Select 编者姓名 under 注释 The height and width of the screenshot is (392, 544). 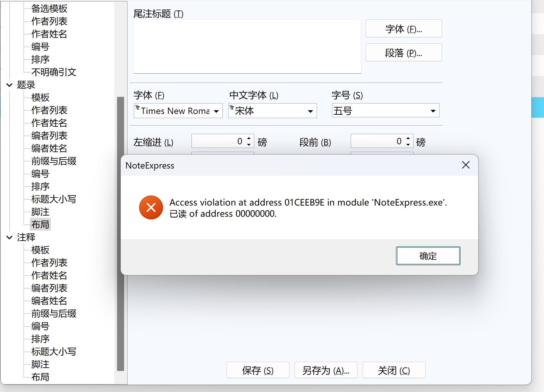pos(49,301)
